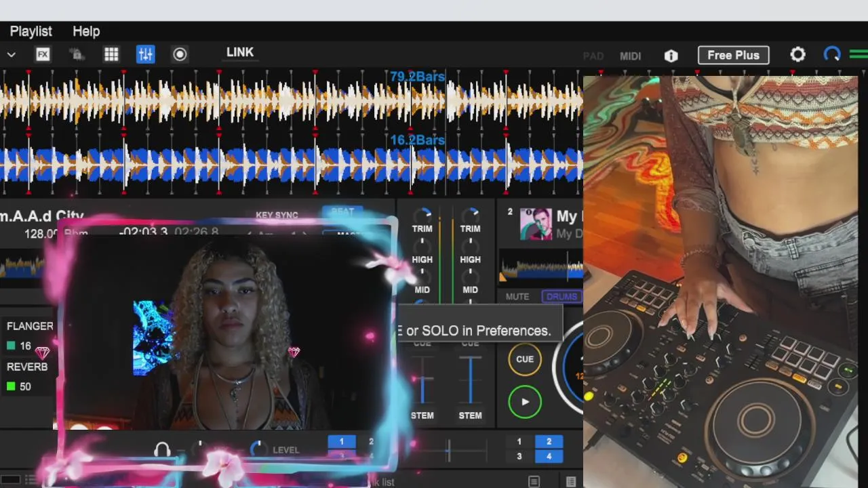Adjust right channel TRIM knob
The image size is (868, 488).
470,216
